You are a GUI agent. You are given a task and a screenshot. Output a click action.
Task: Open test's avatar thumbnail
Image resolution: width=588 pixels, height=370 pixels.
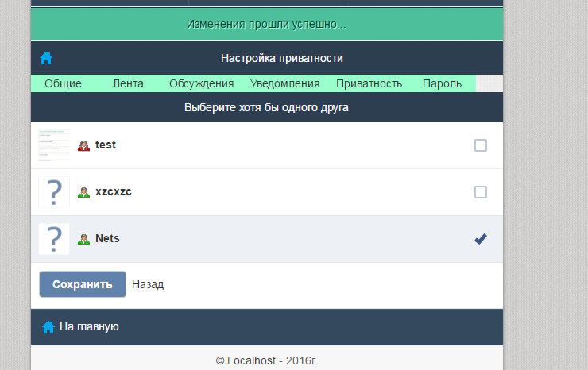coord(54,145)
